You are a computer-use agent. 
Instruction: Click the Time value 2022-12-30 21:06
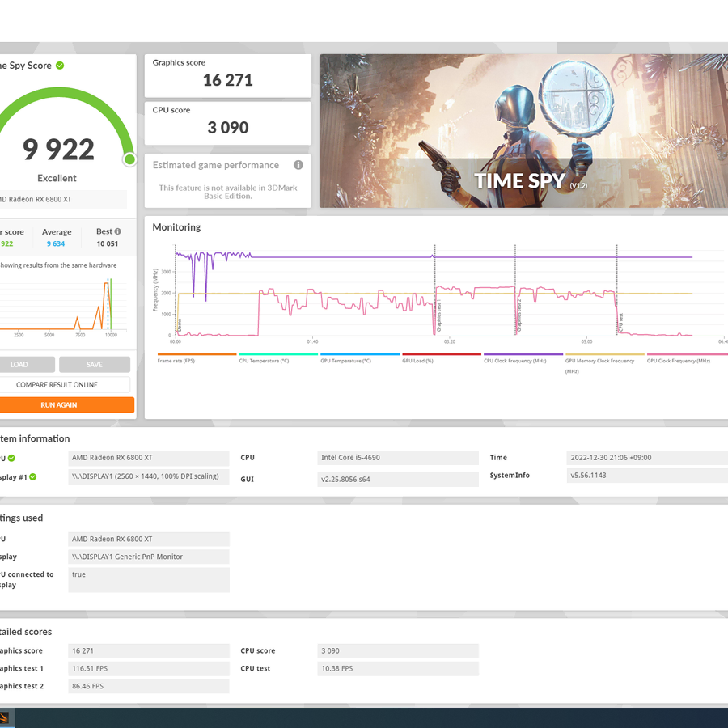click(x=647, y=458)
